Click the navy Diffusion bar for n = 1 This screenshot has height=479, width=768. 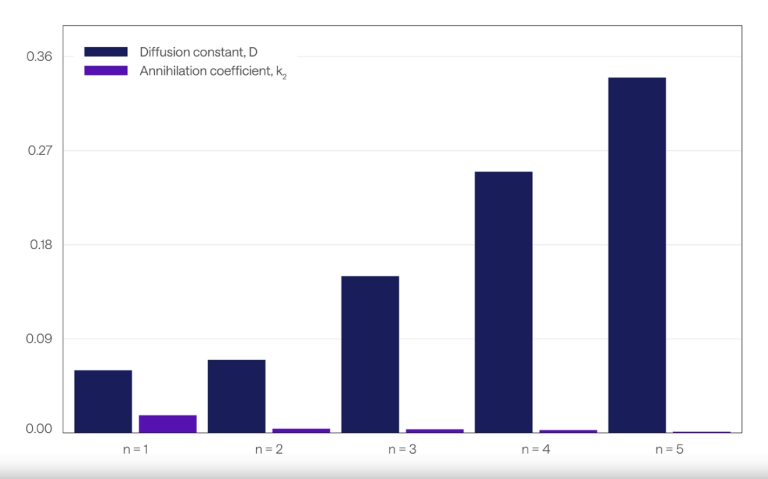pos(103,402)
